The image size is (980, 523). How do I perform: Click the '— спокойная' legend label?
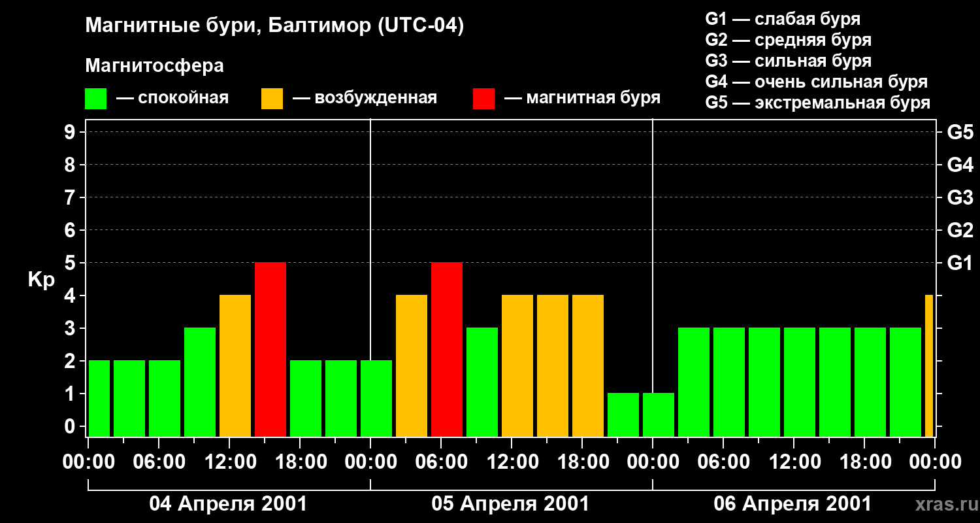[172, 98]
